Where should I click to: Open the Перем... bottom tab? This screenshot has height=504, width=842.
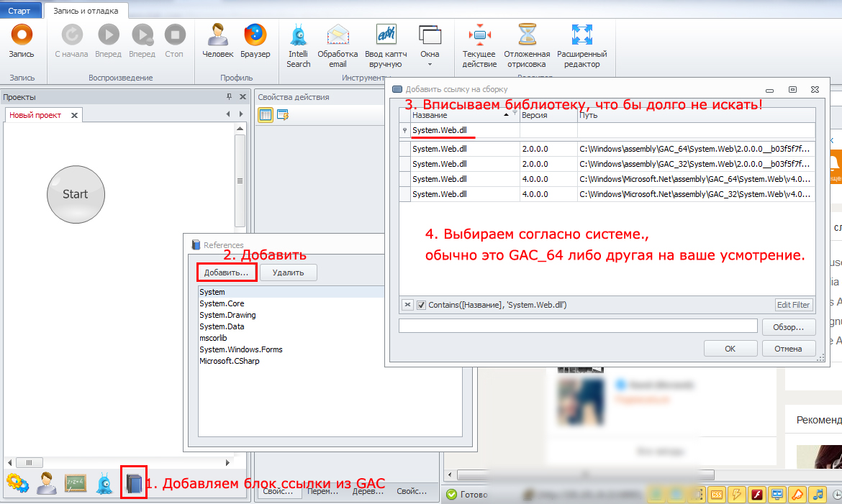point(322,491)
